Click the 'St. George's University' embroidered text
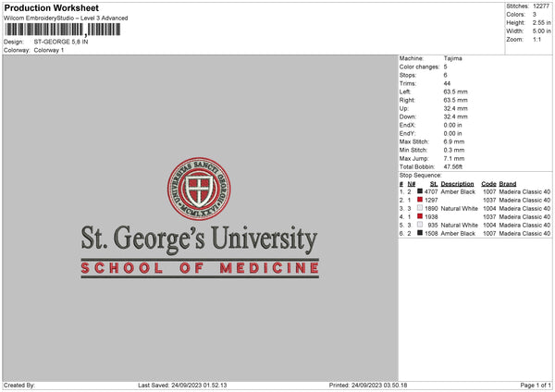Viewport: 555px width, 392px height. (x=199, y=239)
